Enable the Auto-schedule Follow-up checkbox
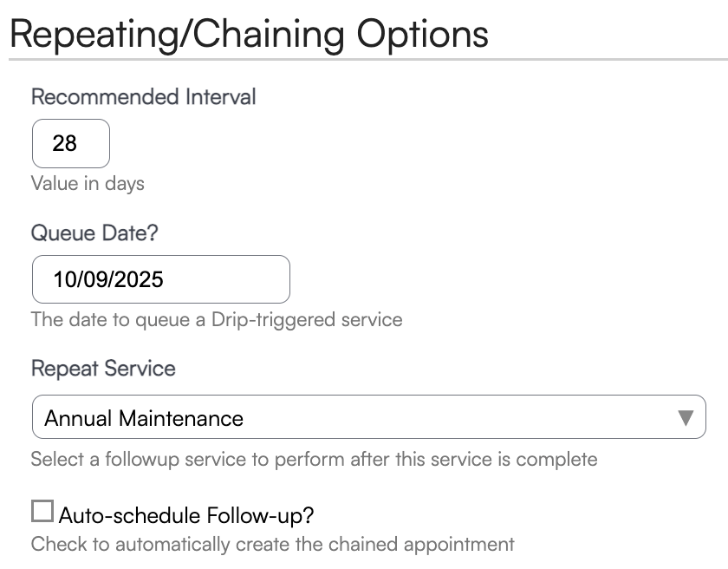Viewport: 728px width, 569px height. click(x=42, y=512)
